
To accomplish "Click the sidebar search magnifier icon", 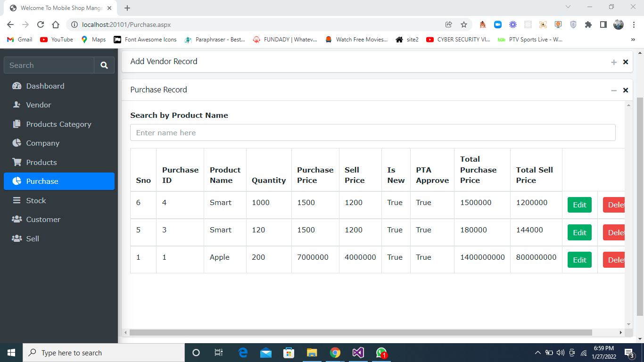I will click(x=104, y=65).
